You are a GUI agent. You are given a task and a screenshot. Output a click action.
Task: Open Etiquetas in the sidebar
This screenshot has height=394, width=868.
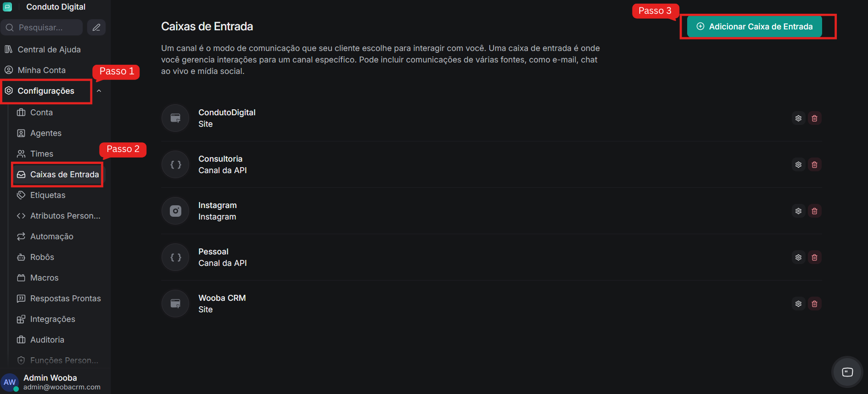47,195
